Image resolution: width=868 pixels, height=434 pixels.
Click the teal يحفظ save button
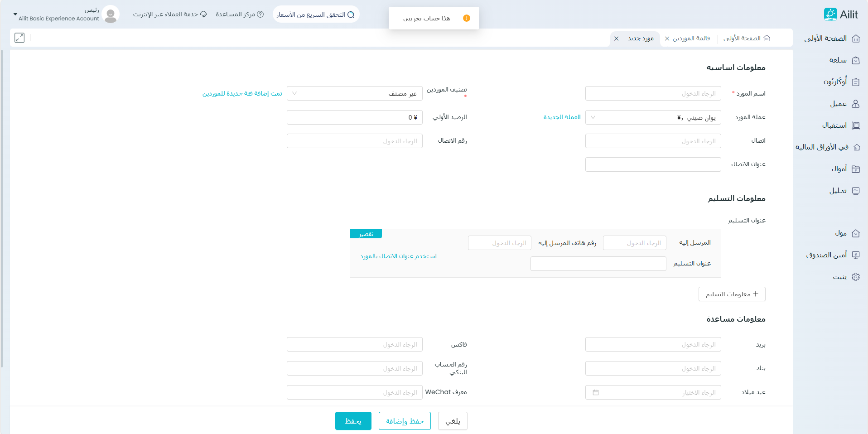click(x=353, y=421)
